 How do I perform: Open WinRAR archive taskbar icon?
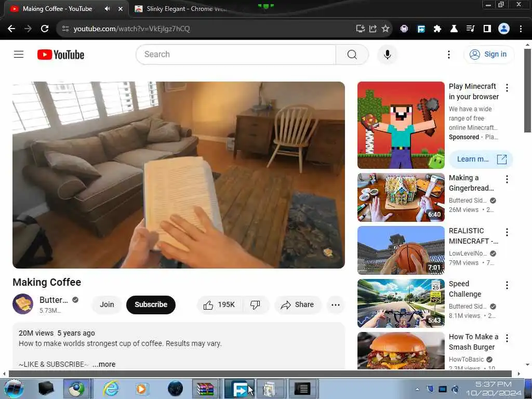(x=205, y=389)
